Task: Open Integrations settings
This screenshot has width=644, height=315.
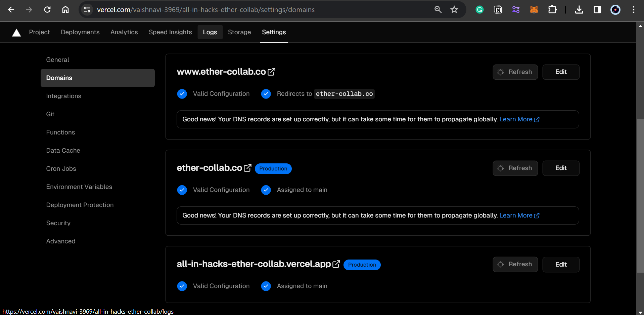Action: pos(98,96)
